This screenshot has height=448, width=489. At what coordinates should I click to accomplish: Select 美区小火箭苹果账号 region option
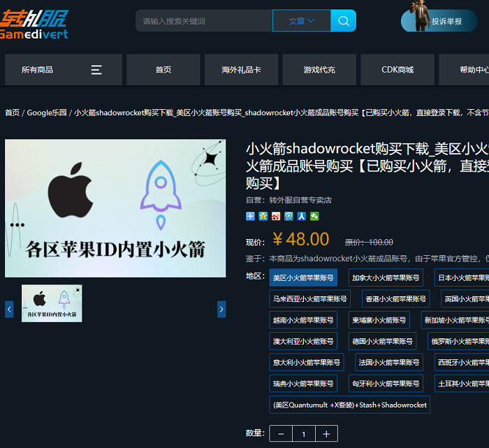tap(303, 277)
